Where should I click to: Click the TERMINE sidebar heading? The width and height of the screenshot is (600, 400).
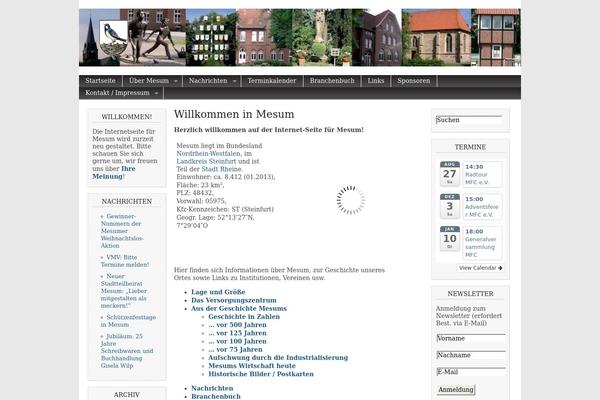coord(470,147)
